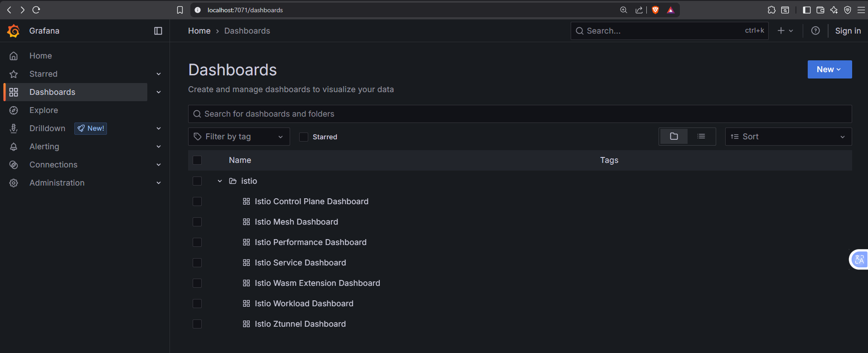The image size is (868, 353).
Task: Focus the Search for dashboards and folders field
Action: click(520, 114)
